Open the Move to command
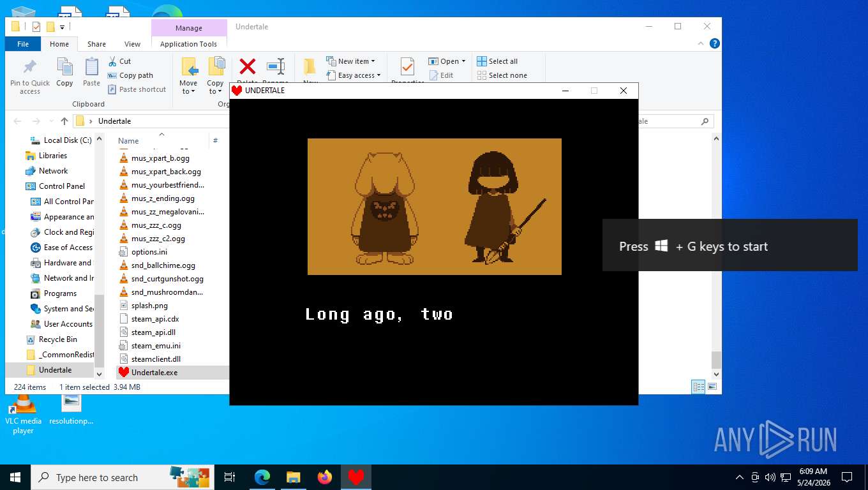This screenshot has height=490, width=868. (188, 76)
